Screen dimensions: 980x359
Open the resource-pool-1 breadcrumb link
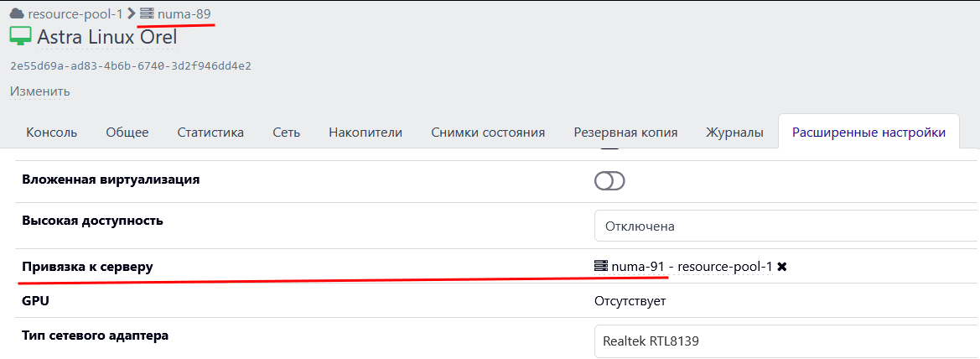[x=75, y=14]
